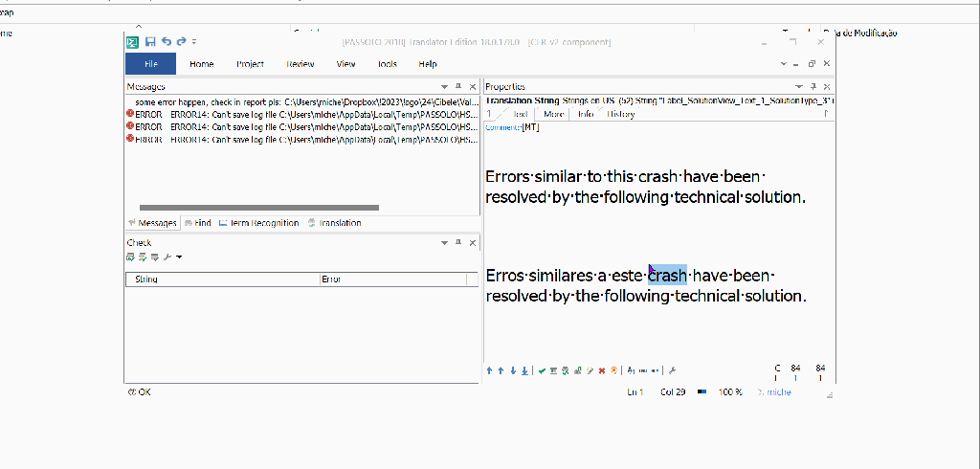This screenshot has height=469, width=980.
Task: Expand the ribbon using the chevron arrow
Action: pos(785,64)
